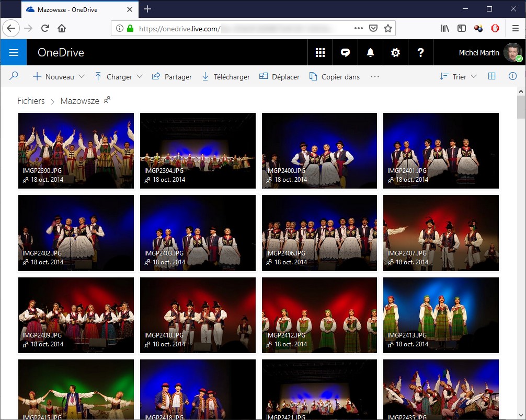Open the IMGP2413.JPG photo thumbnail
The width and height of the screenshot is (526, 420).
point(440,315)
